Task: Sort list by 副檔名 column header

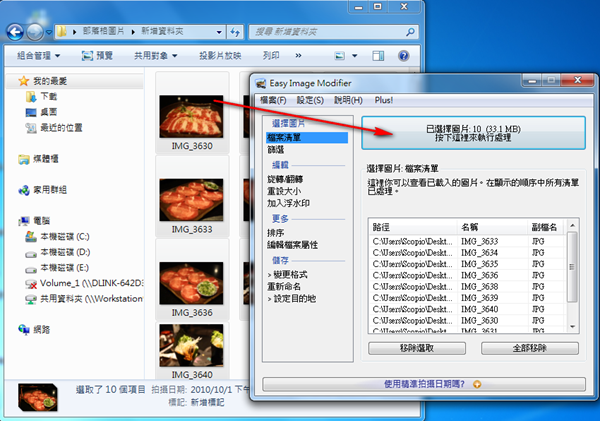Action: point(546,227)
